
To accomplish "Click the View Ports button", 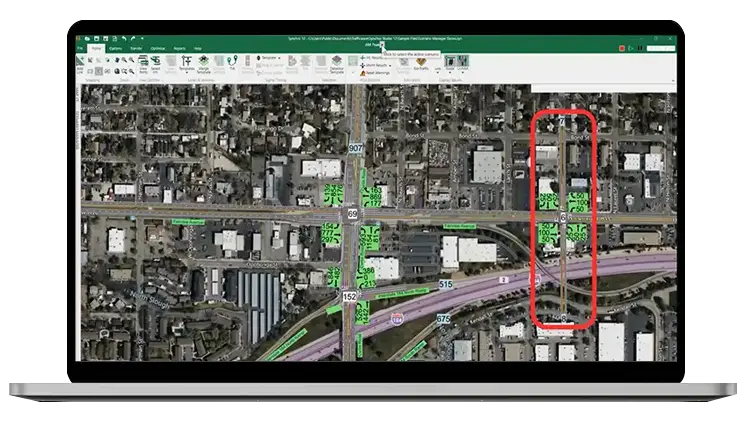I will (x=143, y=64).
